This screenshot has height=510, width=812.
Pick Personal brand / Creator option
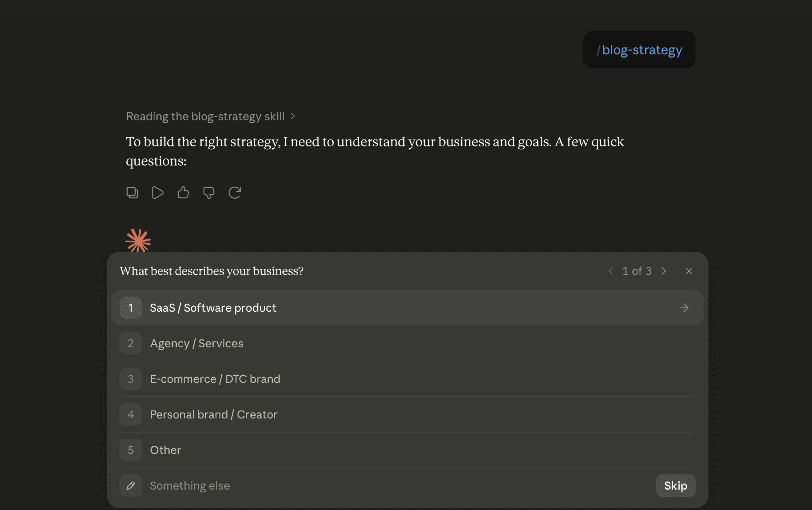(407, 414)
